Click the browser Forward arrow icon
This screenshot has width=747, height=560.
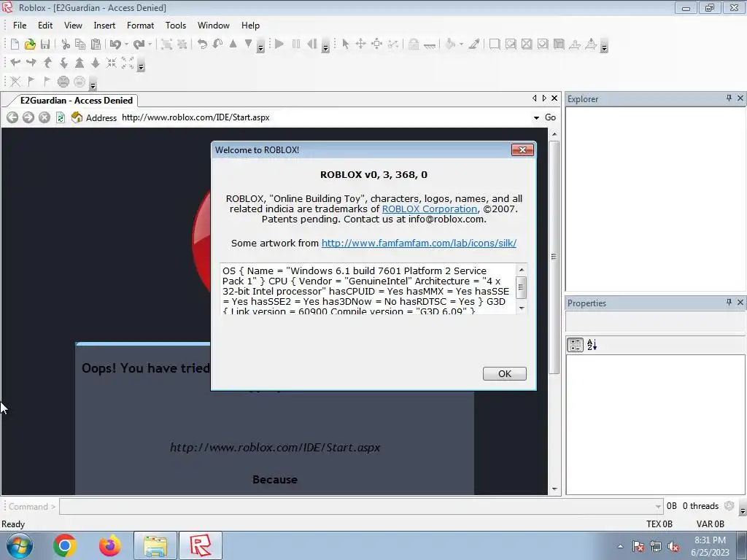28,117
